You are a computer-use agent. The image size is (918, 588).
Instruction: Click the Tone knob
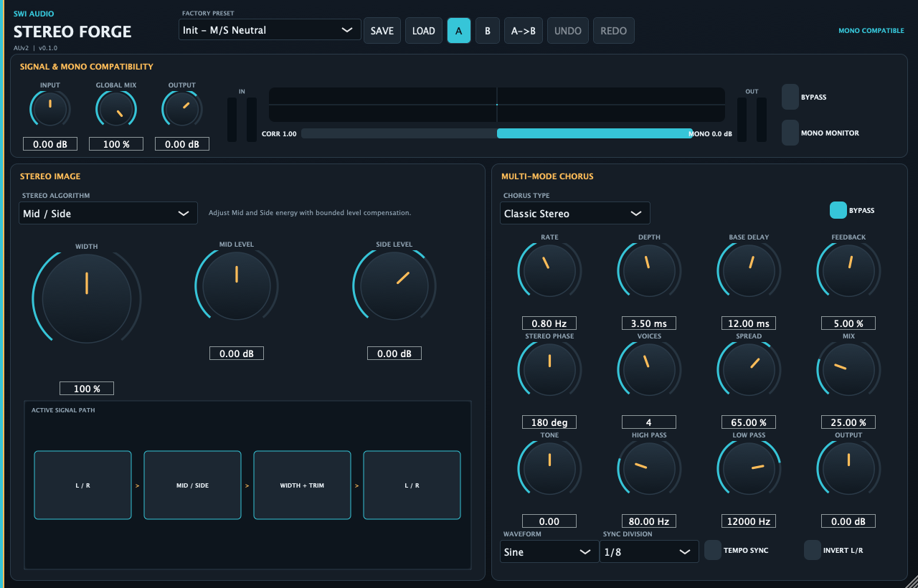pos(549,468)
